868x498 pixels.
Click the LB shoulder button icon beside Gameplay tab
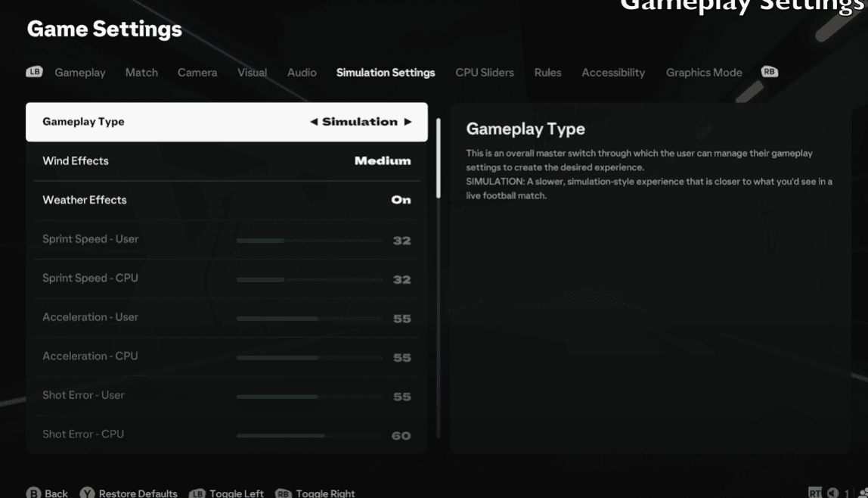click(33, 72)
